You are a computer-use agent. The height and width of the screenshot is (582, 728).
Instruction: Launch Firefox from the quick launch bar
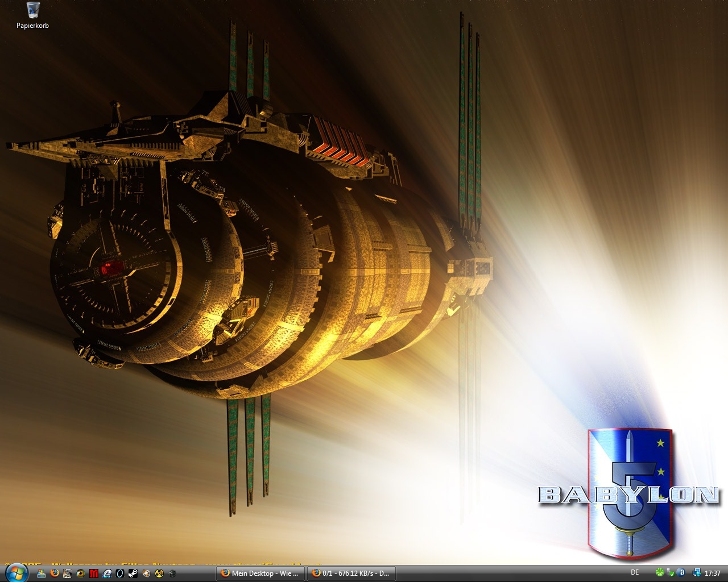[x=55, y=573]
